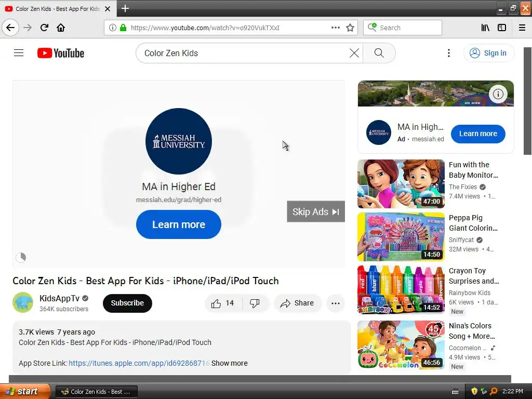
Task: Select the Color Zen Kids browser tab
Action: [58, 9]
